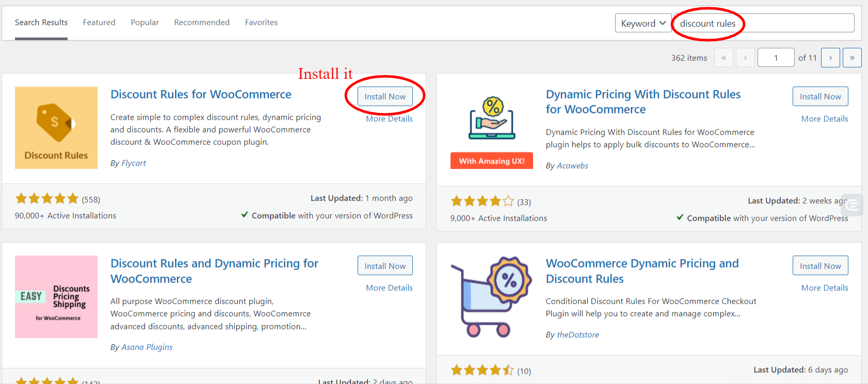Click the Discount Rules plugin icon by Flycart
The image size is (868, 384).
(56, 128)
